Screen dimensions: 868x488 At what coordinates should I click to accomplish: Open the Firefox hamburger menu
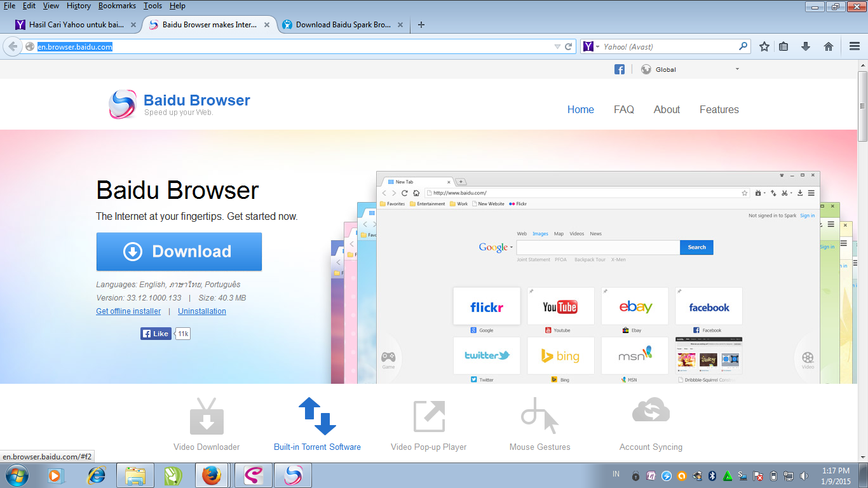[855, 46]
